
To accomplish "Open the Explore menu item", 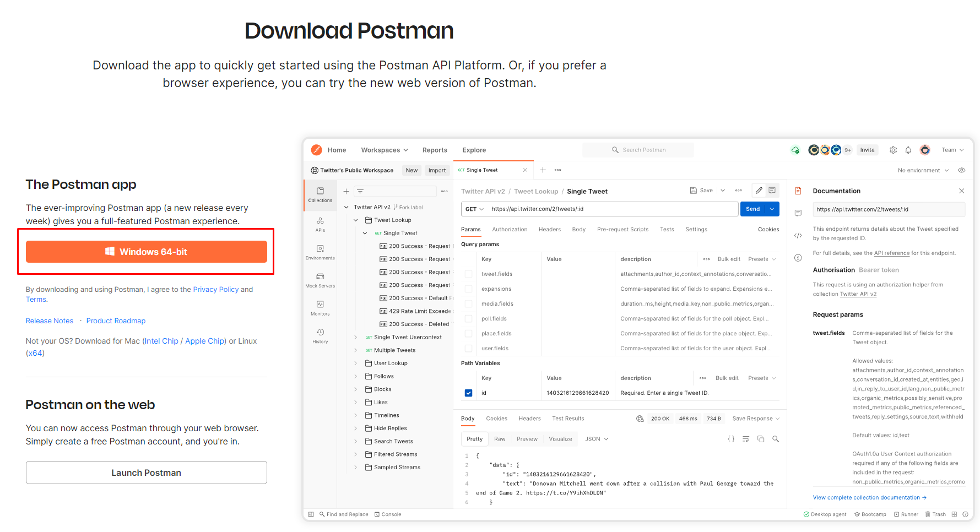I will (474, 150).
